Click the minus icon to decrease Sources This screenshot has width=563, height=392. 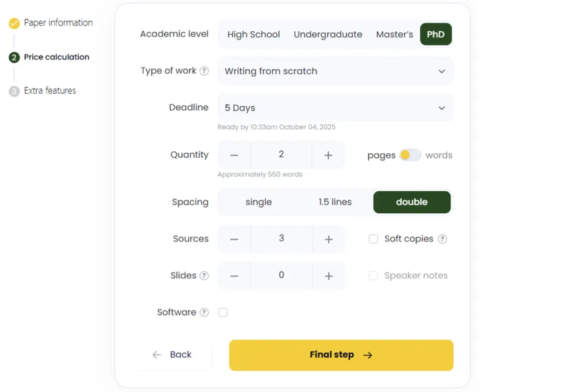235,238
